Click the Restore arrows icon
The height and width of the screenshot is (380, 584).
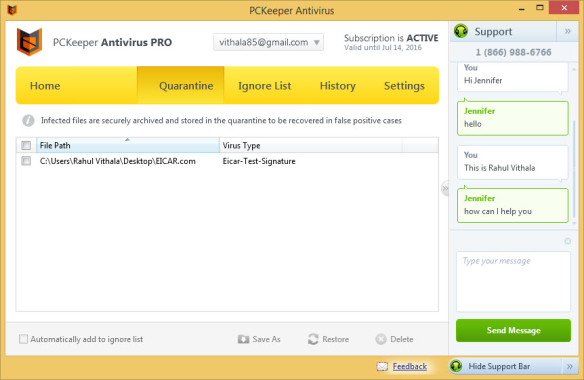313,339
